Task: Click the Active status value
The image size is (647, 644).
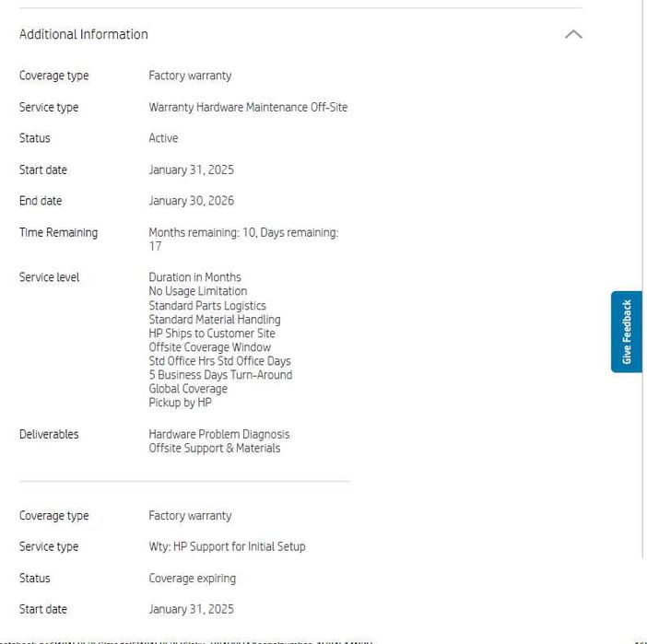Action: tap(163, 138)
